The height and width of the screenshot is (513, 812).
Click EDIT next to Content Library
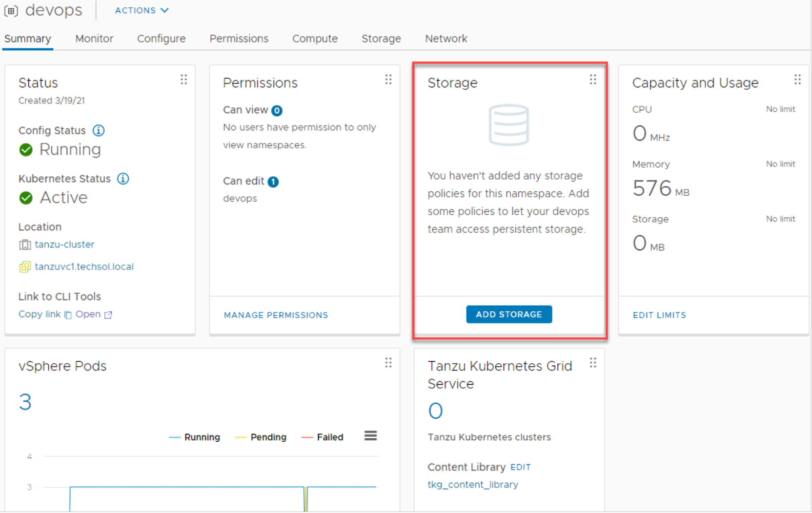[x=520, y=467]
